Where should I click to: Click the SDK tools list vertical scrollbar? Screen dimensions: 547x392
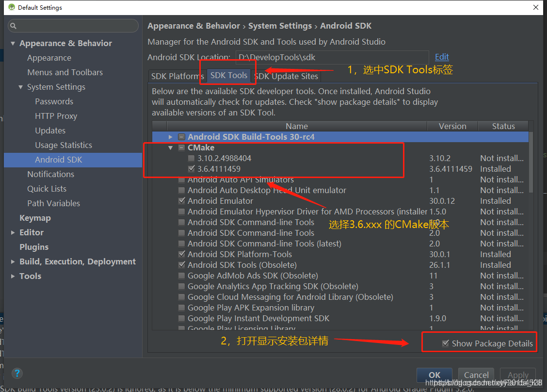(x=531, y=162)
